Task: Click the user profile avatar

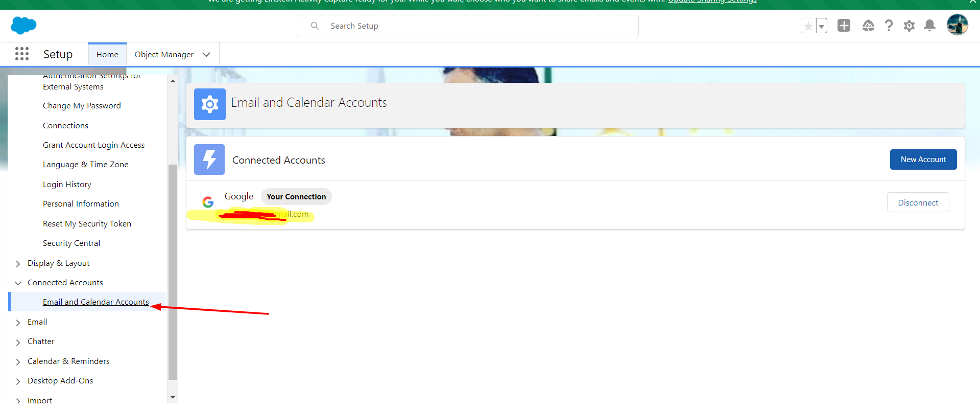Action: click(957, 25)
